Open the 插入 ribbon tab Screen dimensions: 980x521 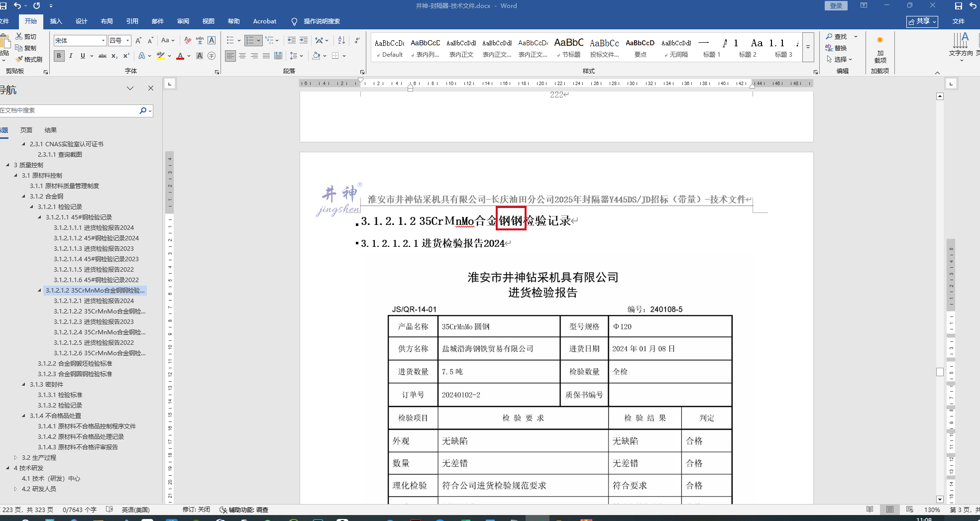[x=56, y=21]
